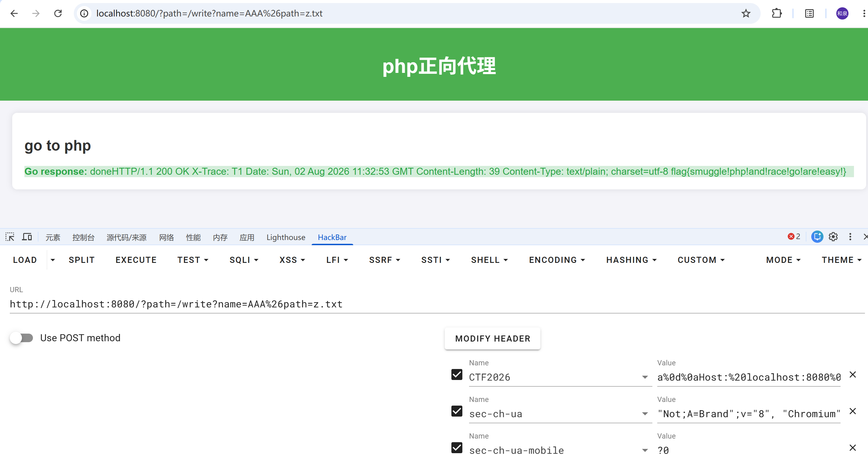Uncheck the sec-ch-ua header checkbox
Screen dimensions: 868x455
coord(457,411)
